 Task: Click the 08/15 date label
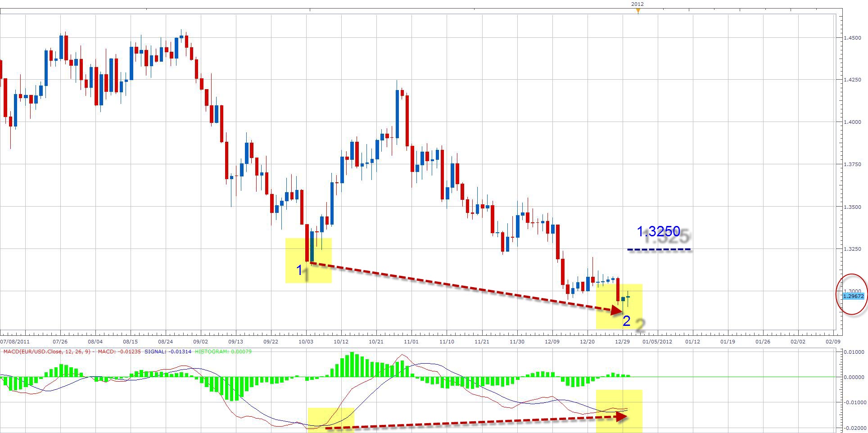click(x=131, y=342)
